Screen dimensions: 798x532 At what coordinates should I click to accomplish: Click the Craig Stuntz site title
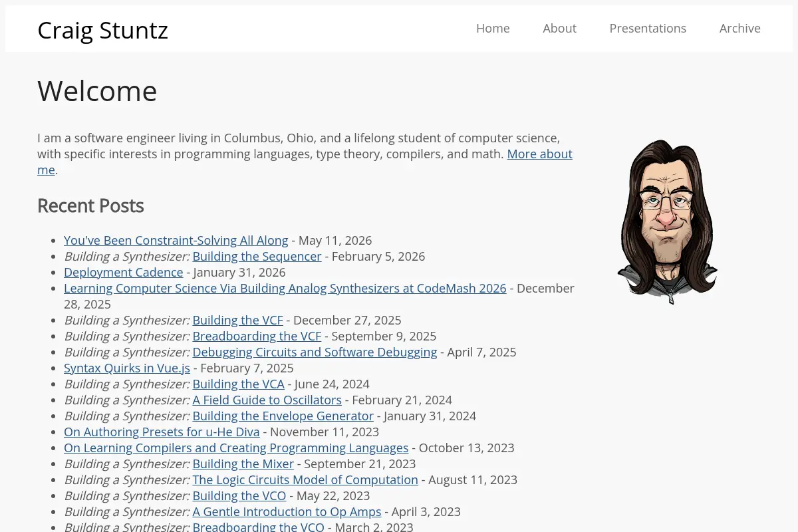point(102,30)
